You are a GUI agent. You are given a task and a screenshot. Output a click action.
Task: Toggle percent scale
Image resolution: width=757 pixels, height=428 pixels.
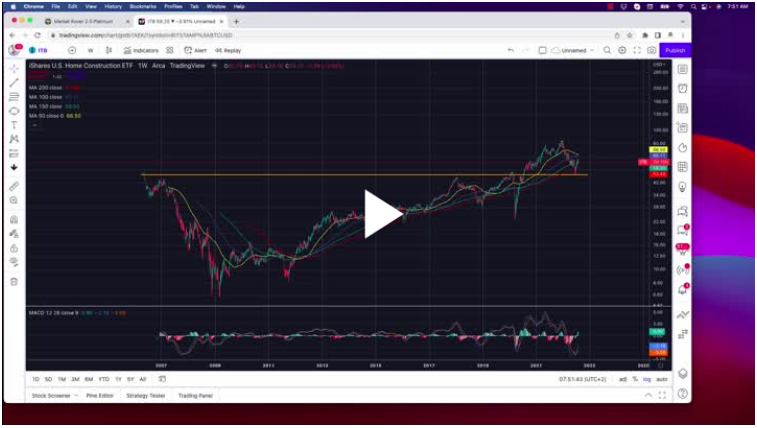coord(635,379)
